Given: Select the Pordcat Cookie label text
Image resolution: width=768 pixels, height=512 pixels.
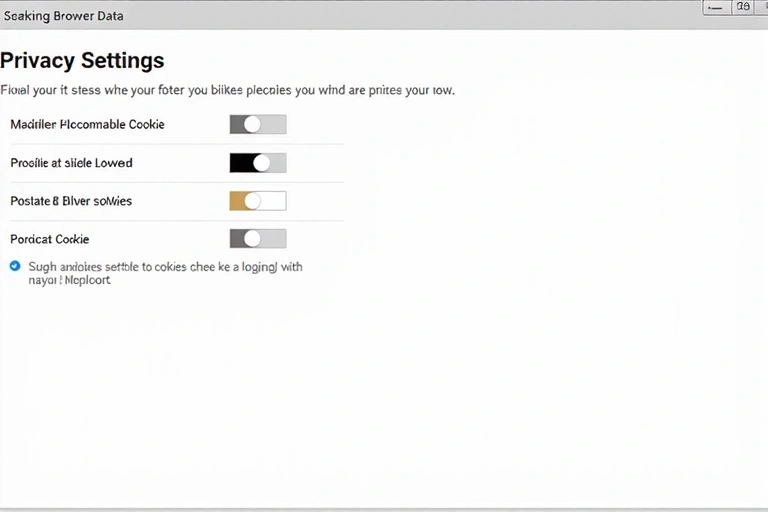Looking at the screenshot, I should [x=50, y=239].
